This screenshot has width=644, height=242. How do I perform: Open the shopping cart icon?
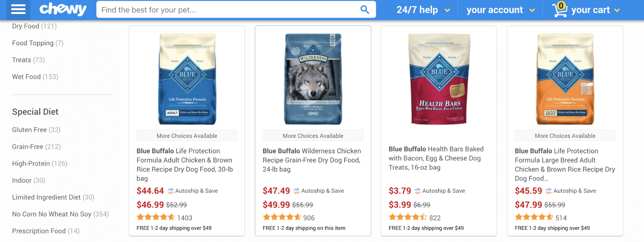[x=560, y=10]
